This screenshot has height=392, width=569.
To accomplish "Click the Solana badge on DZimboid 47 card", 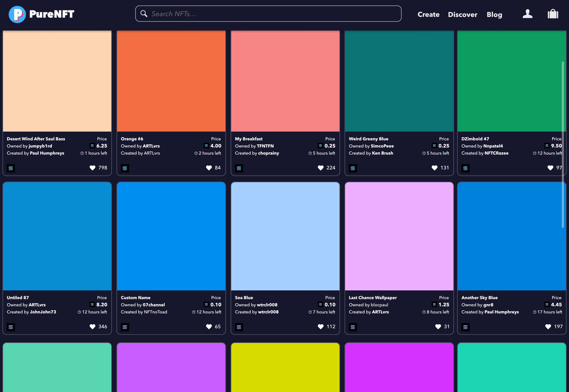I will click(x=465, y=168).
